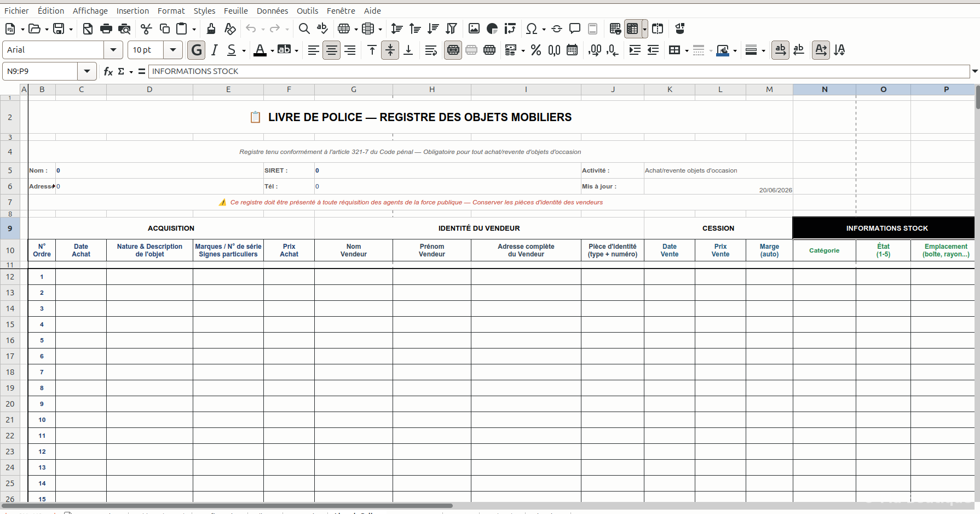Select column N header
The width and height of the screenshot is (980, 514).
point(825,89)
